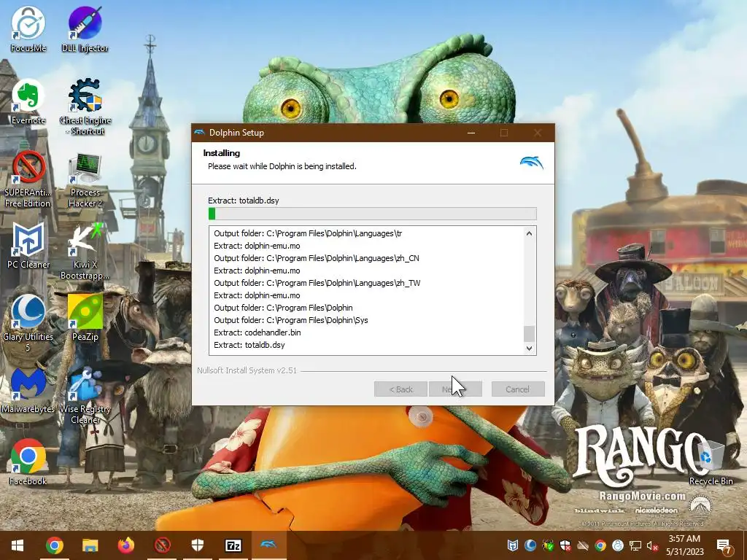Viewport: 747px width, 560px height.
Task: Click the scrollbar thumb in install log
Action: (x=529, y=334)
